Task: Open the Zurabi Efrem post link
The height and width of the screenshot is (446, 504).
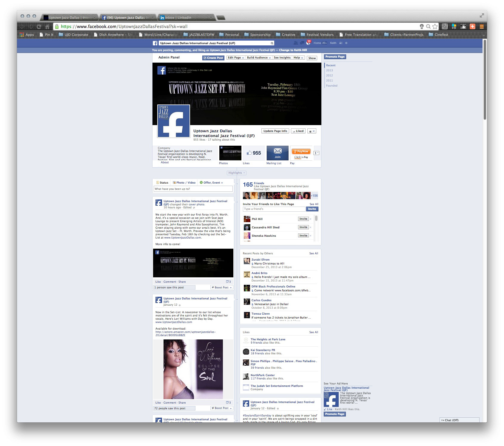Action: click(261, 260)
